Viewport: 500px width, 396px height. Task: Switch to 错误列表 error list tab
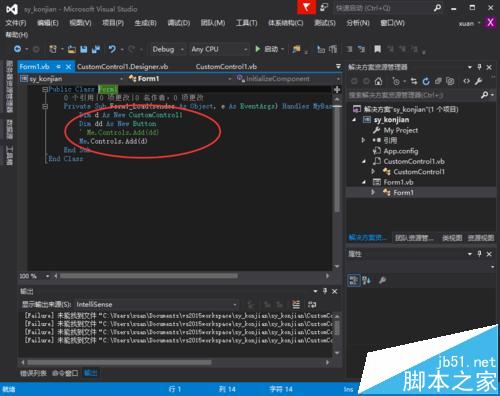[x=33, y=373]
